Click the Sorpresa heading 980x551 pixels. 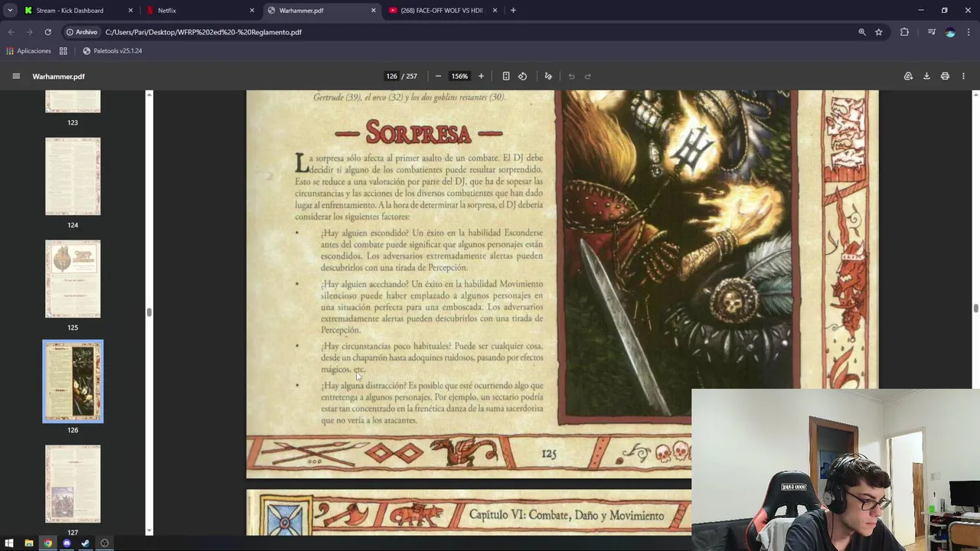pos(418,132)
